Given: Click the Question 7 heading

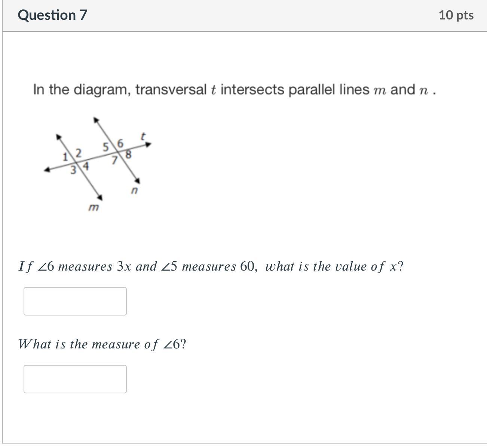Looking at the screenshot, I should 52,15.
